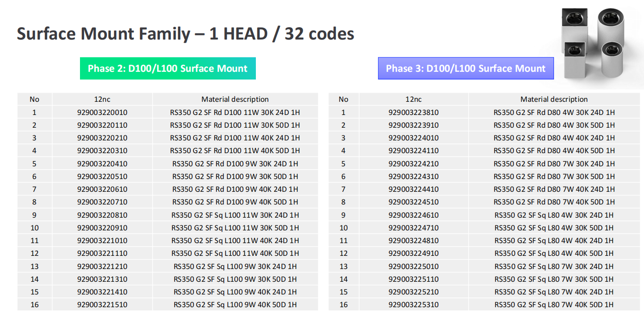Click the 'No' header in the Phase 2 table

click(35, 100)
